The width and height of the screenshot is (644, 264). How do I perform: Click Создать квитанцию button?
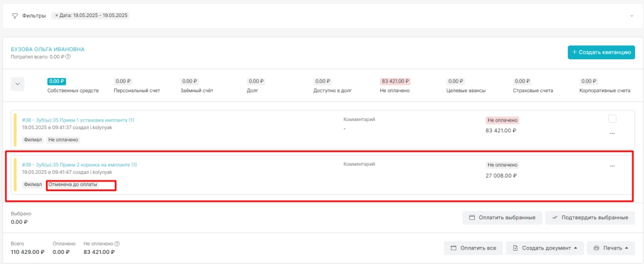(601, 52)
